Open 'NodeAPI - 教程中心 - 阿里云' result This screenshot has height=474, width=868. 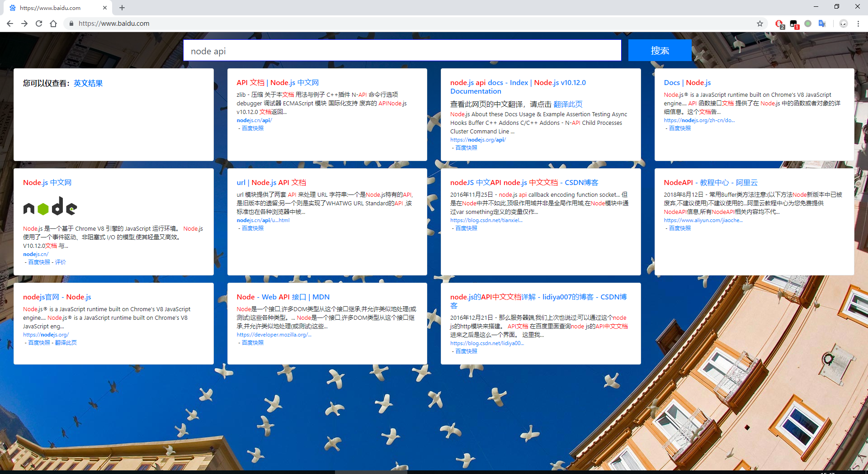[710, 182]
